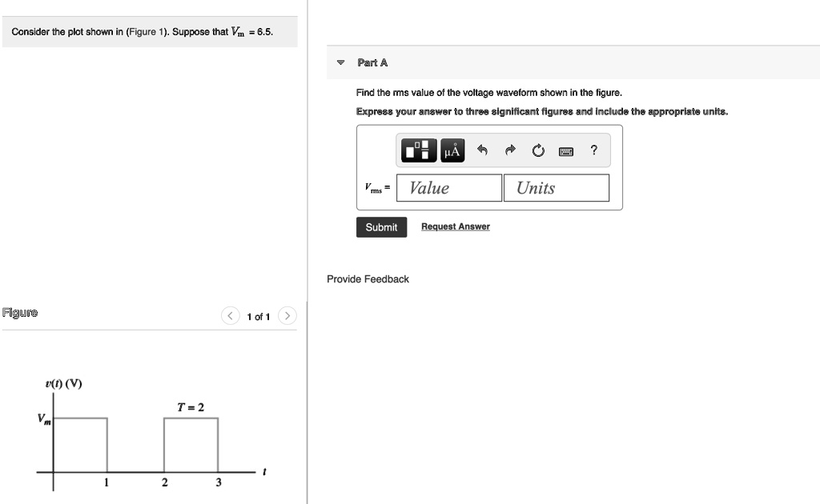Click the next figure chevron
The image size is (820, 504).
[287, 315]
